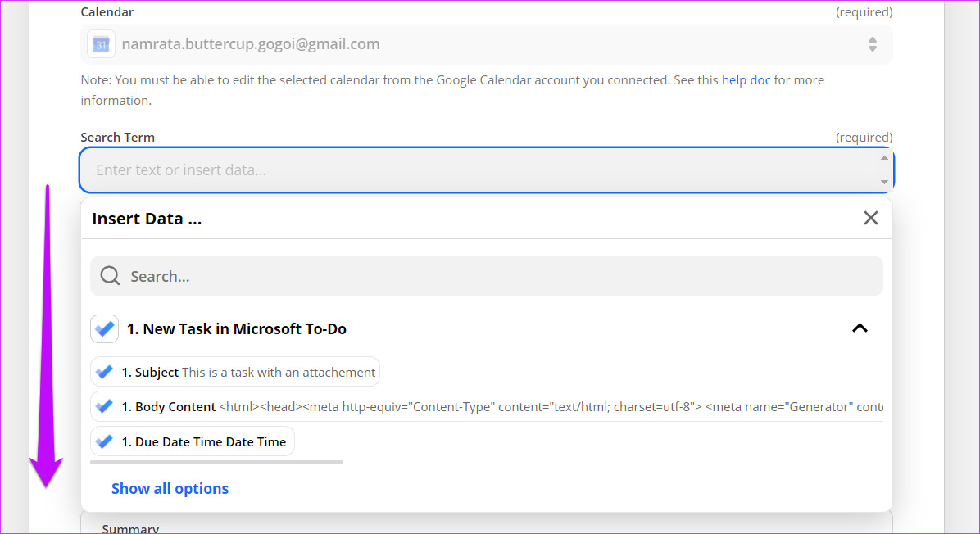This screenshot has width=980, height=534.
Task: Select the New Task in Microsoft To-Do checkbox
Action: 104,328
